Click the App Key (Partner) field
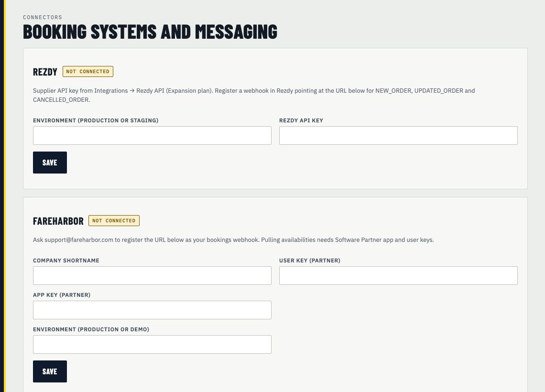Image resolution: width=545 pixels, height=392 pixels. 152,310
